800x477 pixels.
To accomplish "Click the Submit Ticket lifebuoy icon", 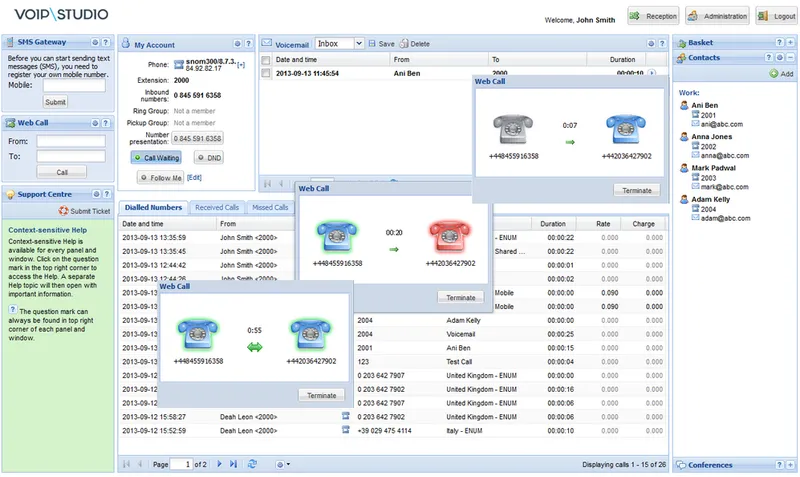I will 63,211.
